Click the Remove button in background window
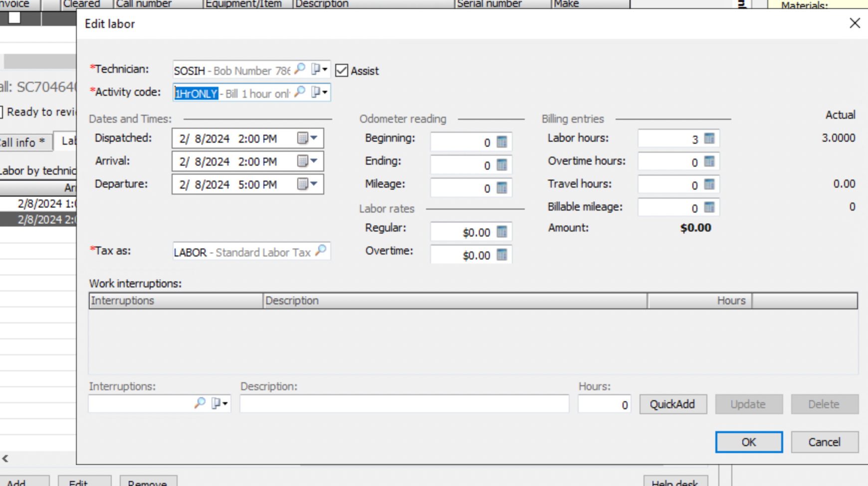Image resolution: width=868 pixels, height=486 pixels. pos(148,482)
